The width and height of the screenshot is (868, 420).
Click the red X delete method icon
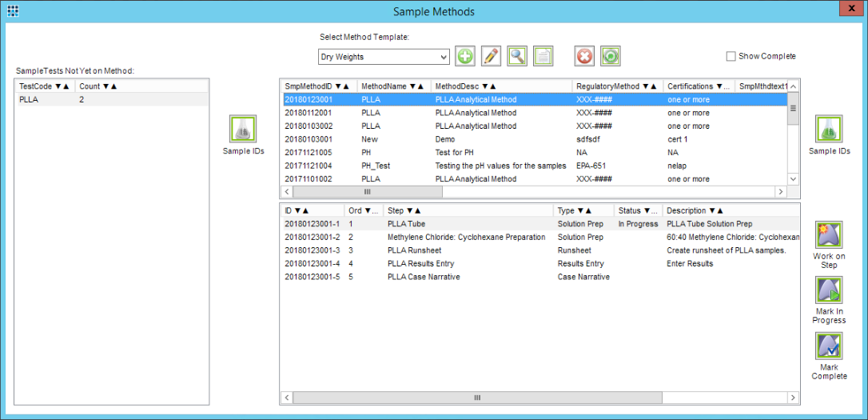[x=584, y=57]
